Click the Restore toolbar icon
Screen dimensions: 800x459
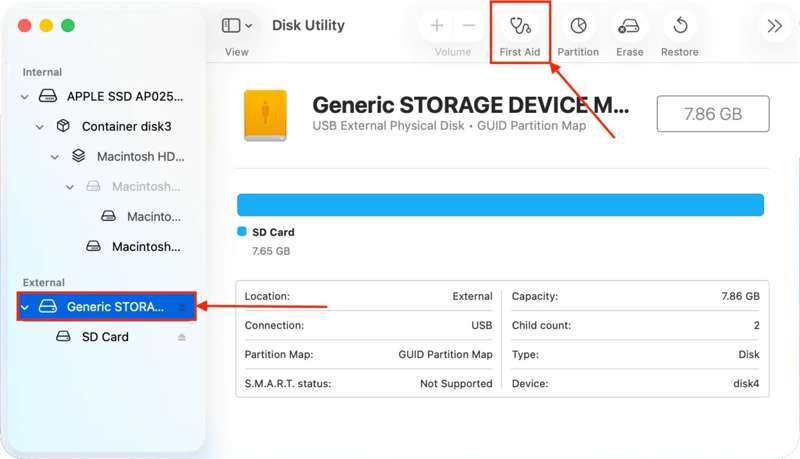(x=680, y=27)
